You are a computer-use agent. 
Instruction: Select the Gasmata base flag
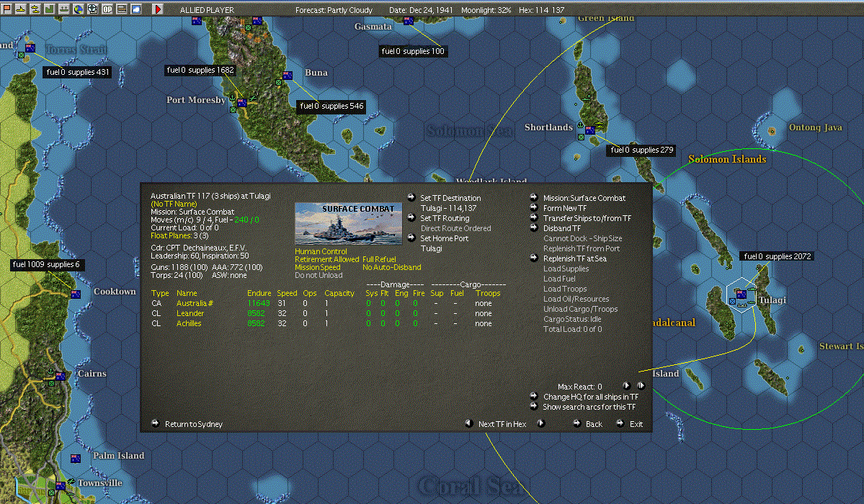point(409,21)
